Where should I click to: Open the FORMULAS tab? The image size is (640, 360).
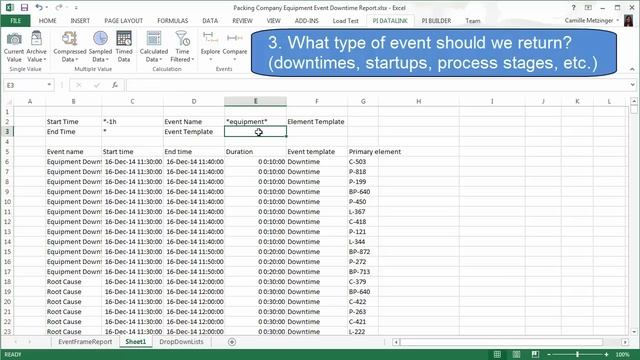coord(173,20)
